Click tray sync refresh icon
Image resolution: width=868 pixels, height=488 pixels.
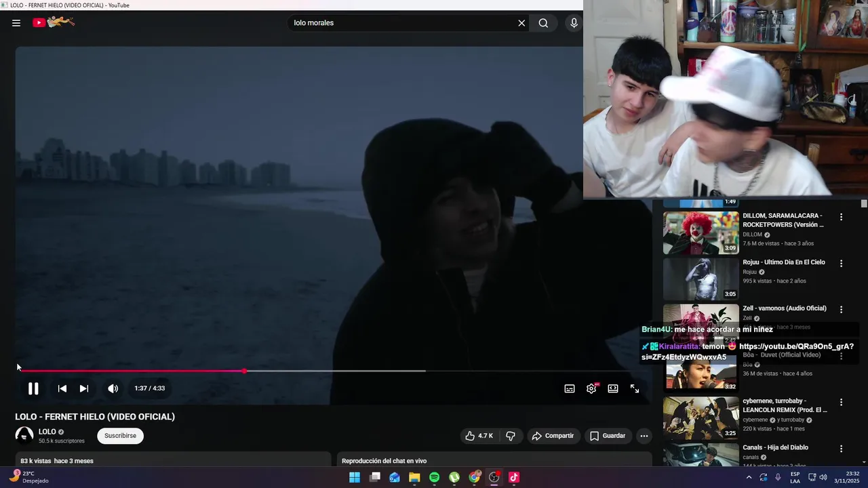tap(764, 477)
